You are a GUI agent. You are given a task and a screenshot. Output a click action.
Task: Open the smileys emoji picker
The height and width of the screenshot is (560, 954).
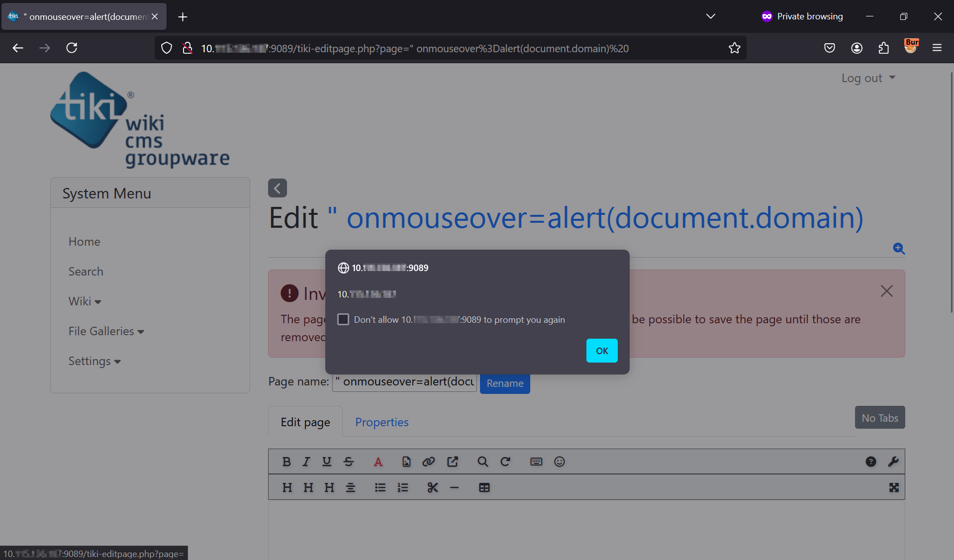pyautogui.click(x=560, y=462)
